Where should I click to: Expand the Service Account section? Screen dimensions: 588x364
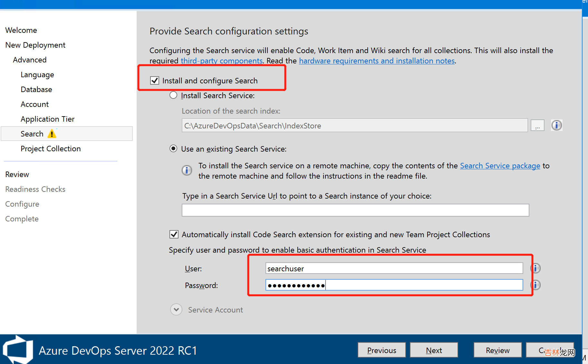click(176, 310)
